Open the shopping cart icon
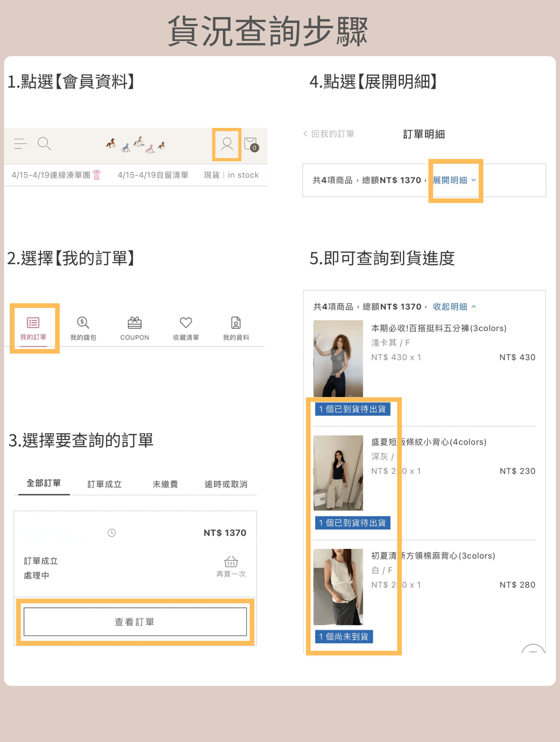 (x=251, y=144)
